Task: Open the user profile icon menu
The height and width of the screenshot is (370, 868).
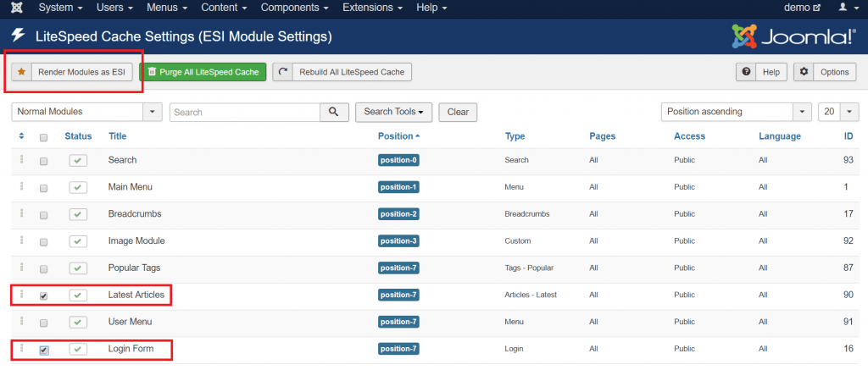Action: [847, 8]
